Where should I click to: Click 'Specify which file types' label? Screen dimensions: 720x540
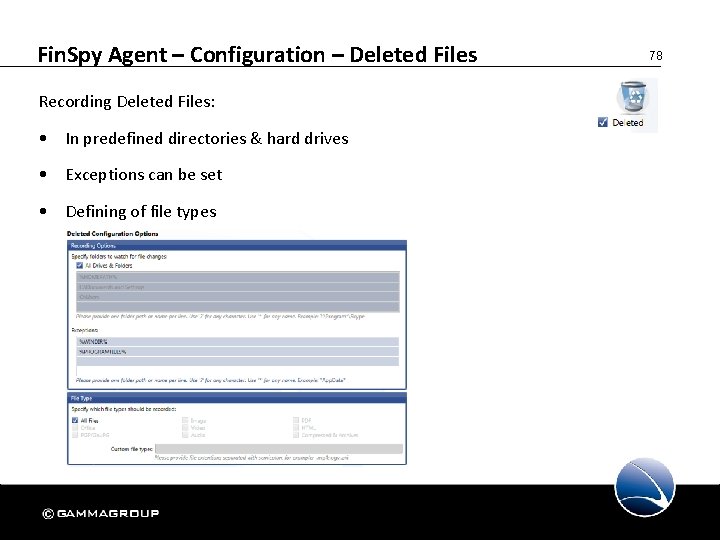(124, 409)
